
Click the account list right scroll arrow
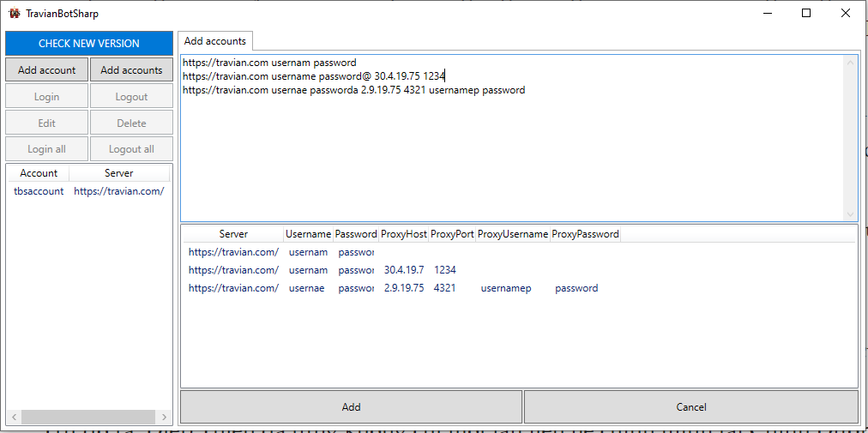(165, 417)
